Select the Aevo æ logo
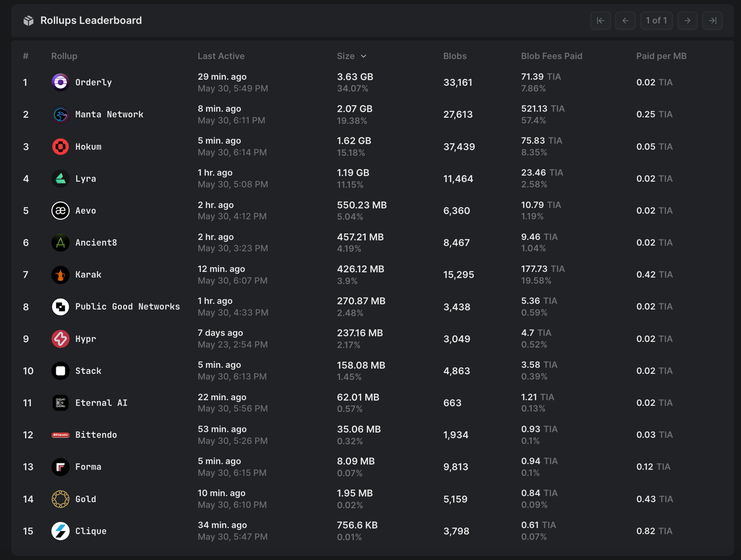Screen dimensions: 741x560 coord(60,210)
